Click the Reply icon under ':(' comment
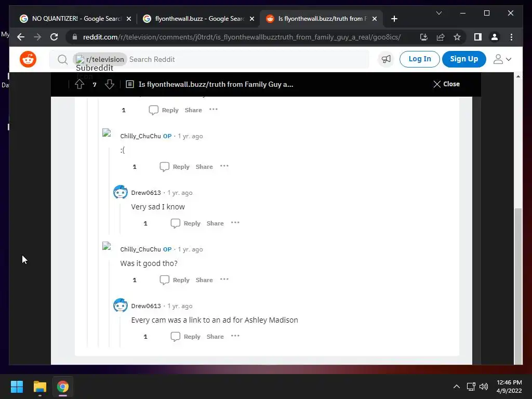The height and width of the screenshot is (399, 532). [x=165, y=167]
